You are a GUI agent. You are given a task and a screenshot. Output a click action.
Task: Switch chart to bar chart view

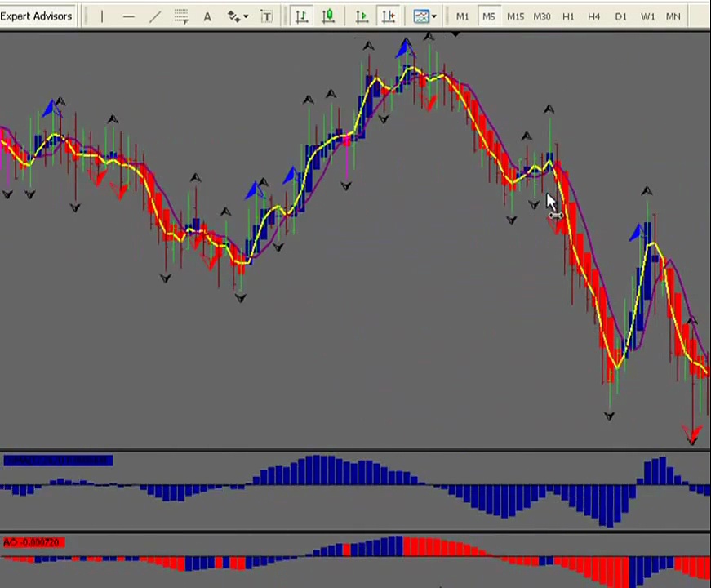coord(301,17)
